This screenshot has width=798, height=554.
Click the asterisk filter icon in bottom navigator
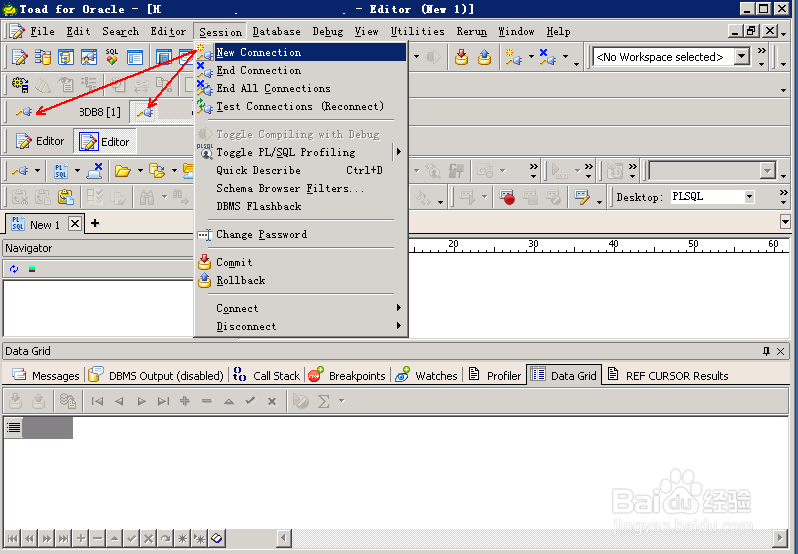pyautogui.click(x=182, y=538)
